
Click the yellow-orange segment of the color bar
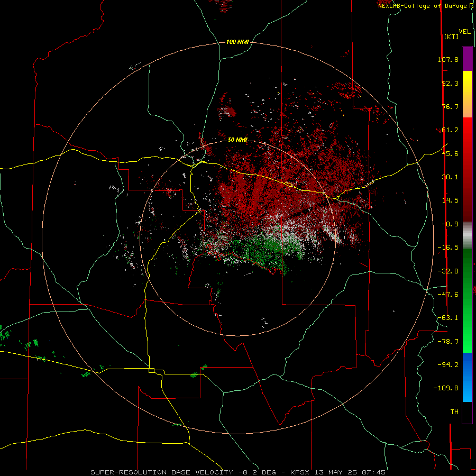coord(467,94)
